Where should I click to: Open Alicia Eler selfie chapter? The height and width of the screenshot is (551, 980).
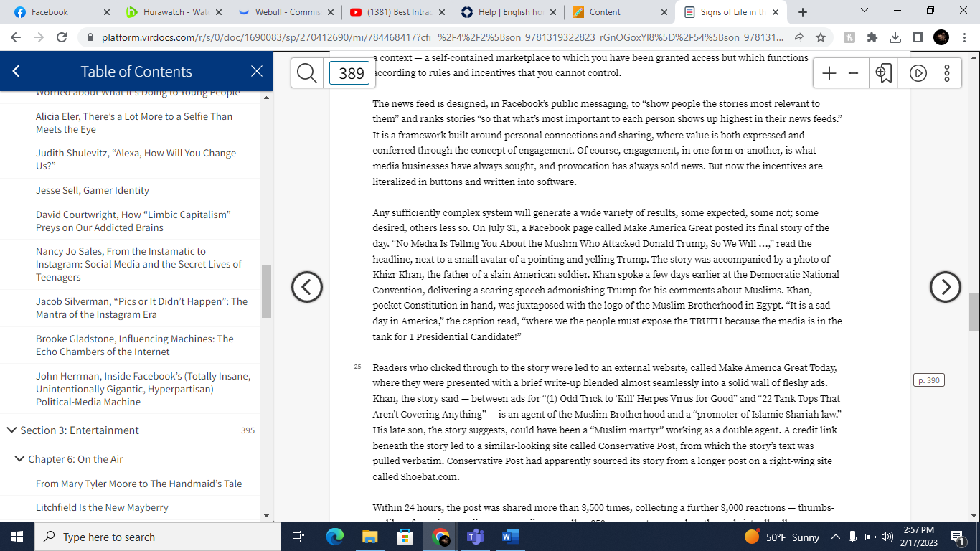[134, 123]
